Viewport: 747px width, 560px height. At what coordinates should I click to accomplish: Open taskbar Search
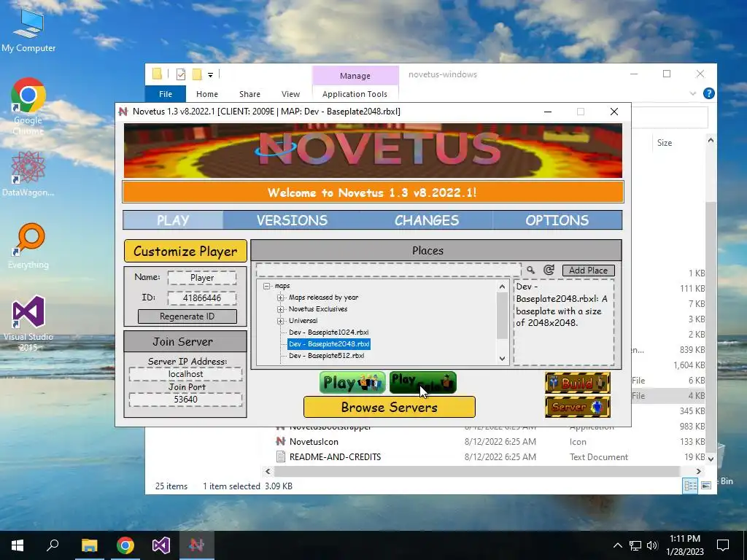53,545
